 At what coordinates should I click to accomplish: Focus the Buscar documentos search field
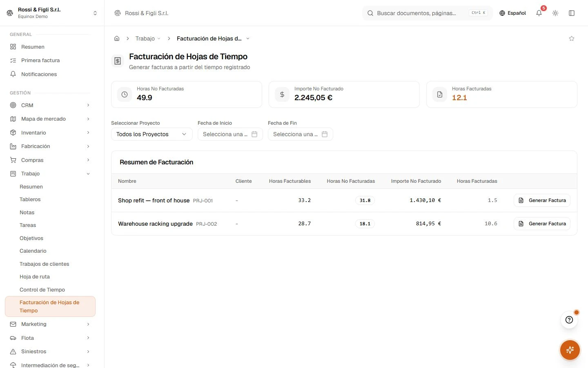point(427,13)
